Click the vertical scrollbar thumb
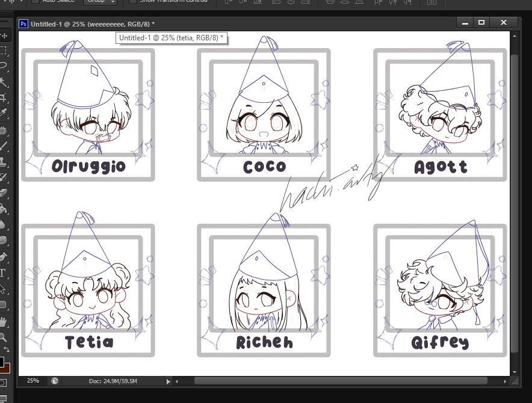The image size is (532, 403). tap(515, 203)
